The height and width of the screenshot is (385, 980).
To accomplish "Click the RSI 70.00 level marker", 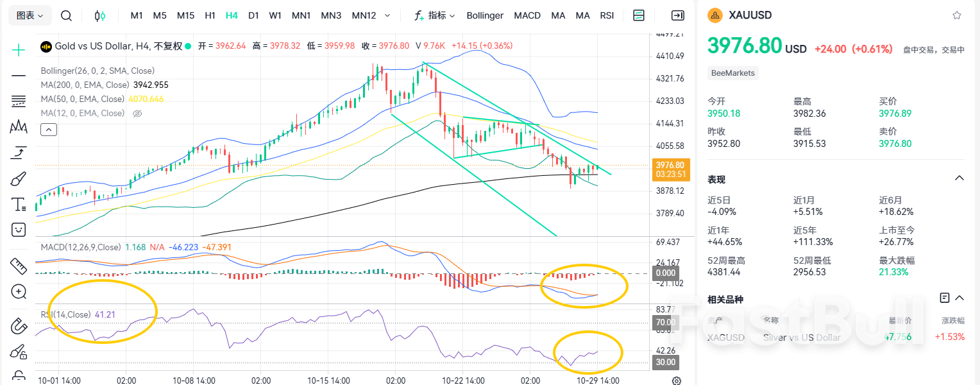I will click(x=666, y=322).
